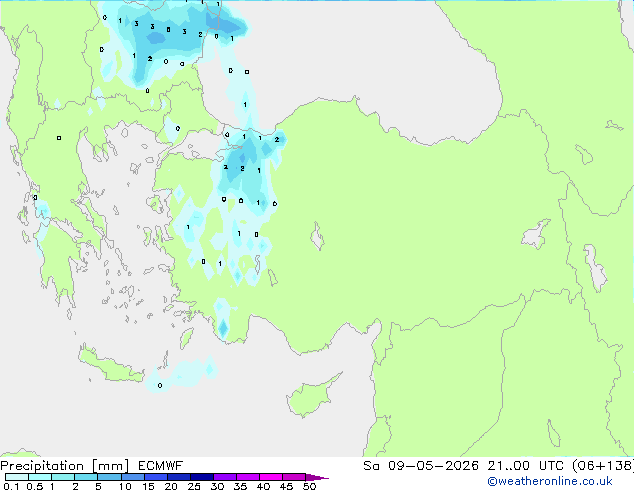This screenshot has height=490, width=634.
Task: Select the blue legend swatch between 10 and 15
Action: 133,477
